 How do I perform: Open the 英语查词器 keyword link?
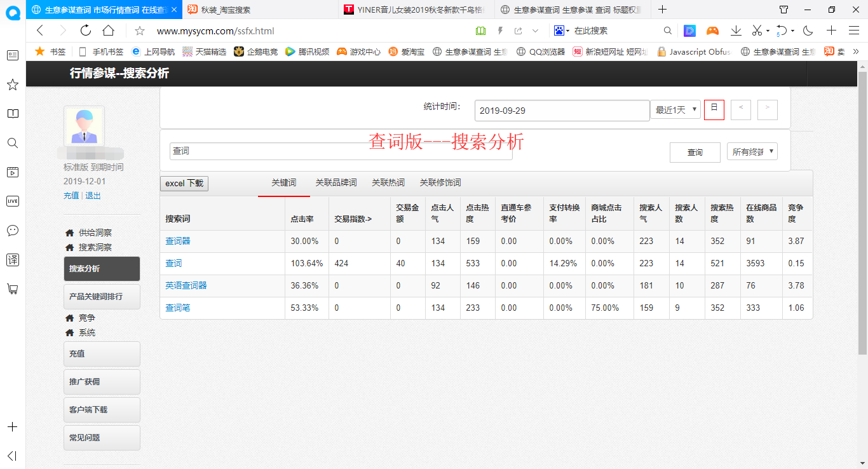tap(186, 286)
